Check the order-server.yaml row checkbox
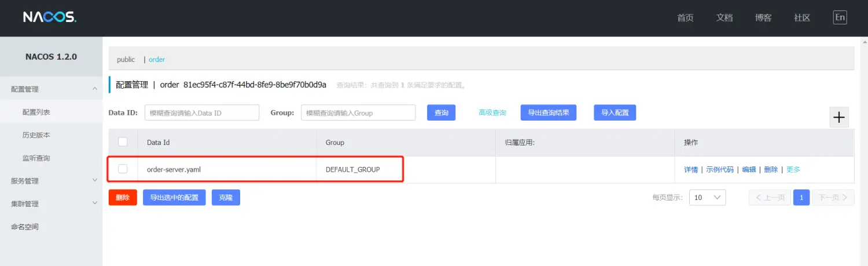Viewport: 868px width, 266px height. pyautogui.click(x=123, y=169)
